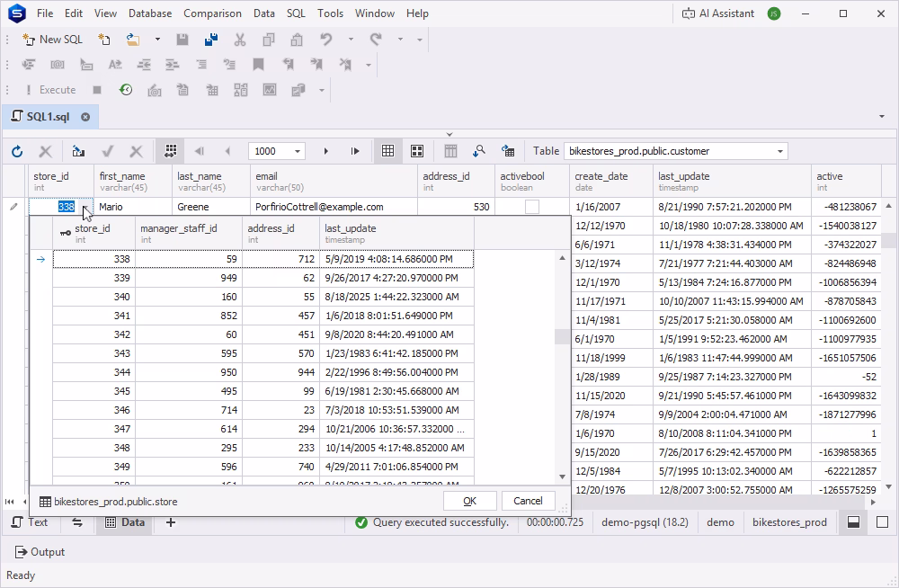Switch to card view mode

click(x=417, y=151)
